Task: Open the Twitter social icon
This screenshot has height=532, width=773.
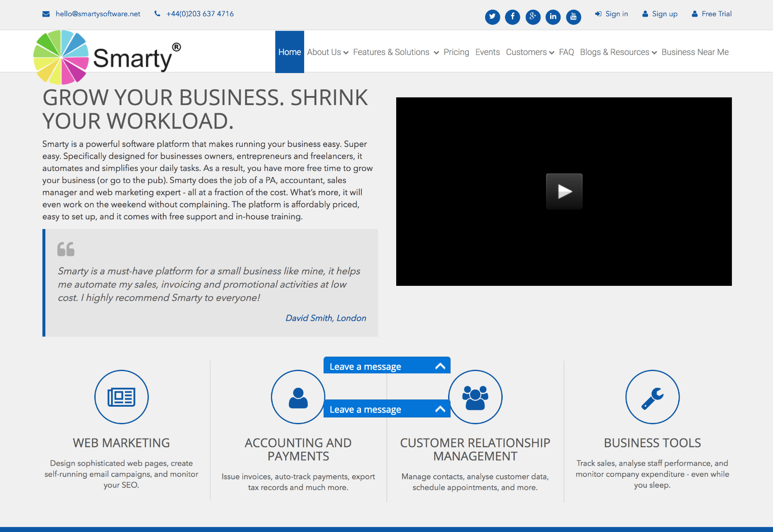Action: pos(492,17)
